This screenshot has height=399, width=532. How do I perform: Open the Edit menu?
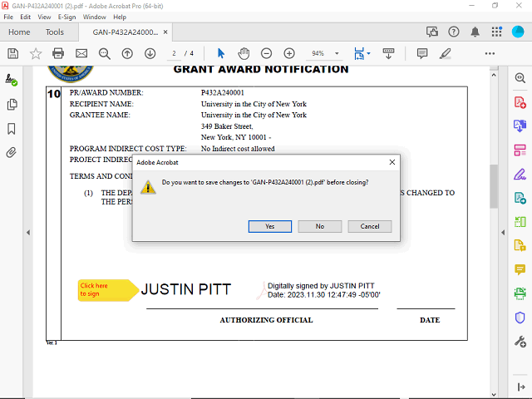26,17
